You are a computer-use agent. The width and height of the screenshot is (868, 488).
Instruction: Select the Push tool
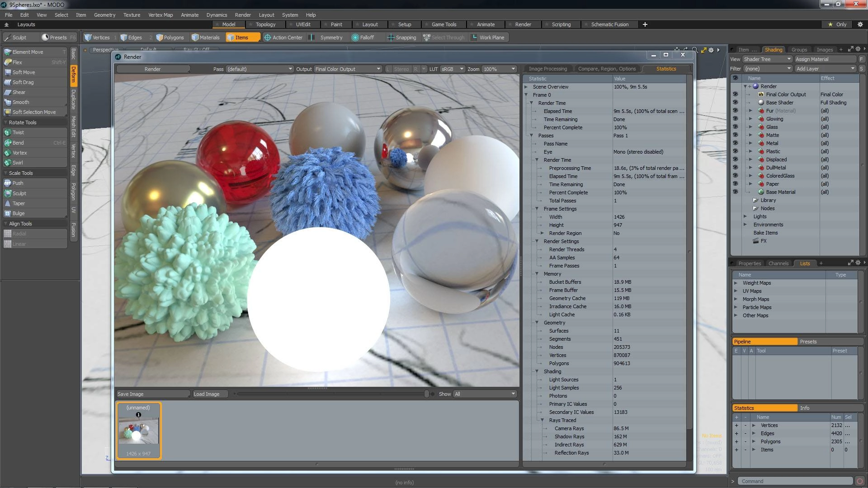(35, 183)
